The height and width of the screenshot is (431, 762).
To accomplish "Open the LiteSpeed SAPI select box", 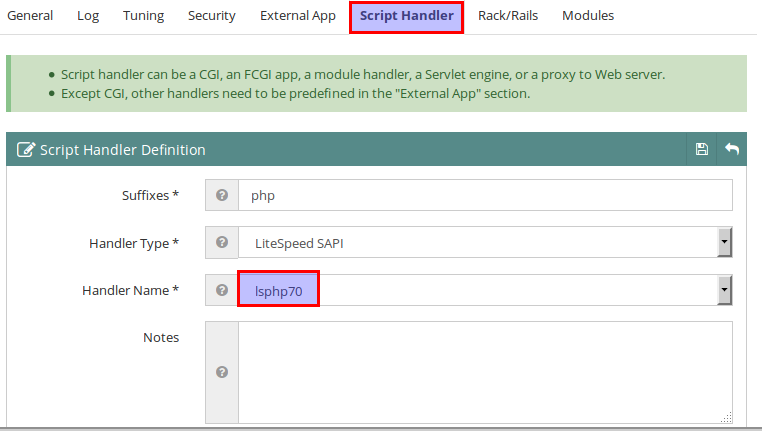I will 485,242.
